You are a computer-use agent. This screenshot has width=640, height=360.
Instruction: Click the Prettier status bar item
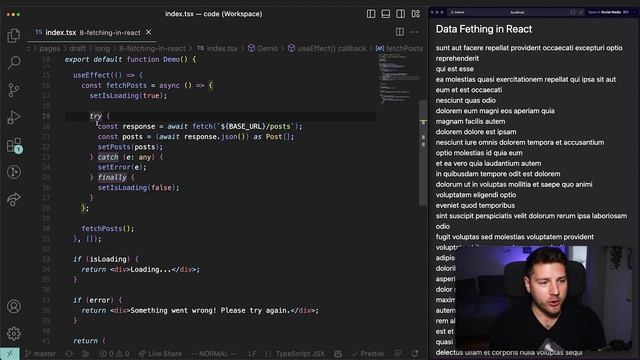click(x=368, y=353)
